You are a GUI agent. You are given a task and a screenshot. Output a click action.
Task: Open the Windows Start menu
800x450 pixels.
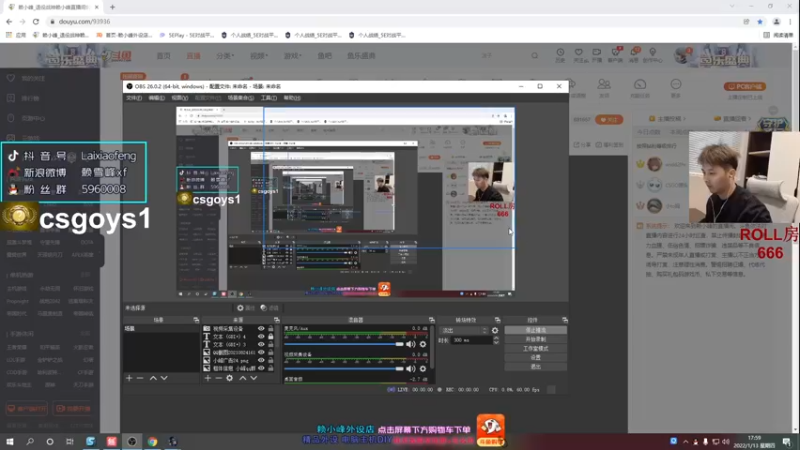click(10, 441)
